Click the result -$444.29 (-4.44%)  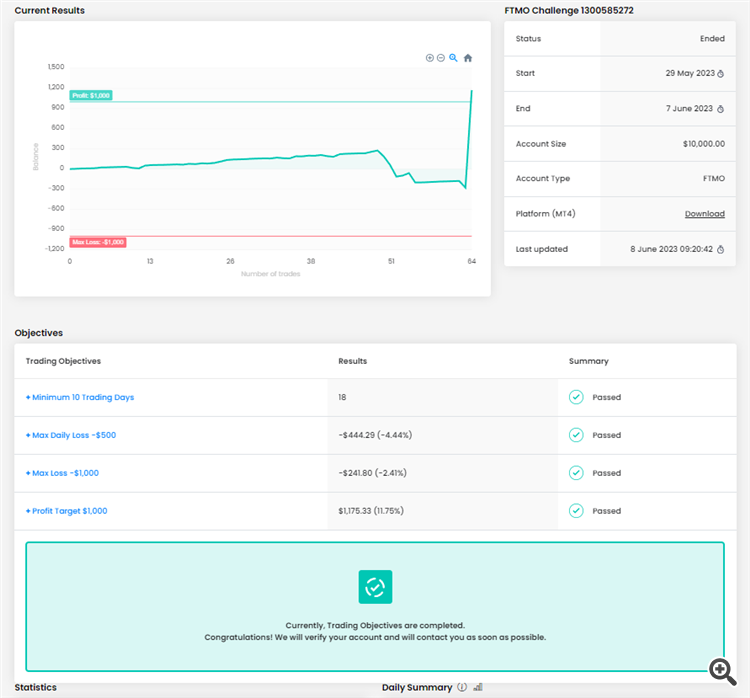point(375,435)
